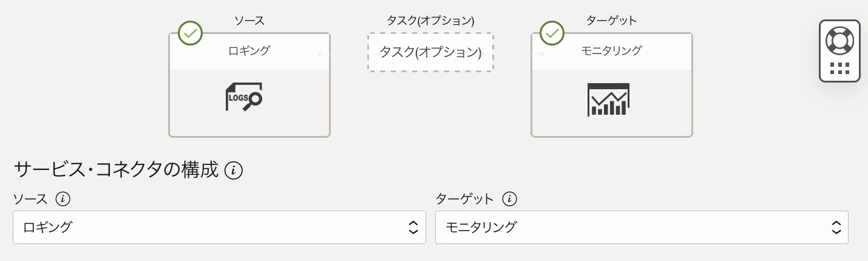Click the up-down arrows of the ソース select
The width and height of the screenshot is (868, 261).
pos(413,228)
